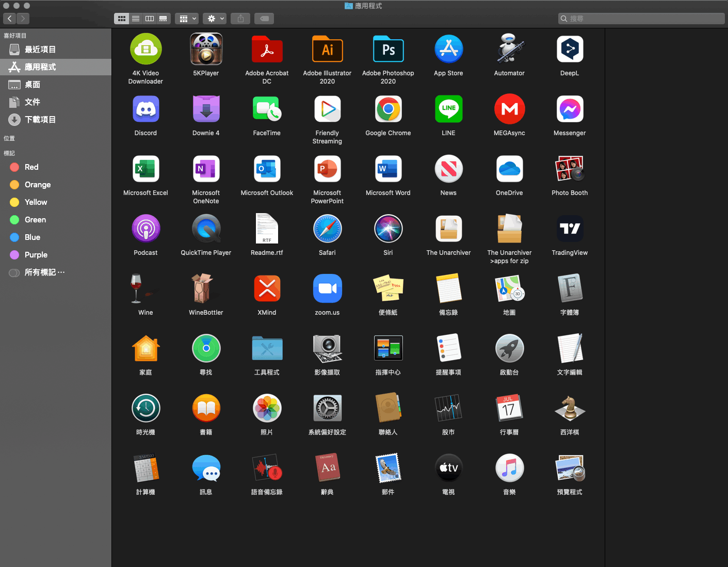
Task: Launch 5KPlayer application
Action: 206,49
